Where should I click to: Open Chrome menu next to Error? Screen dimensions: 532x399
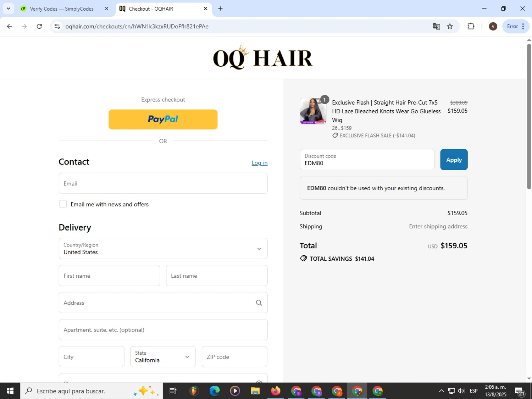coord(523,26)
